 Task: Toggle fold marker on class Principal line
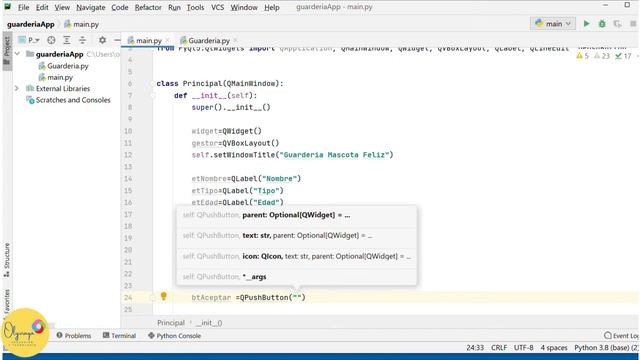tap(153, 84)
